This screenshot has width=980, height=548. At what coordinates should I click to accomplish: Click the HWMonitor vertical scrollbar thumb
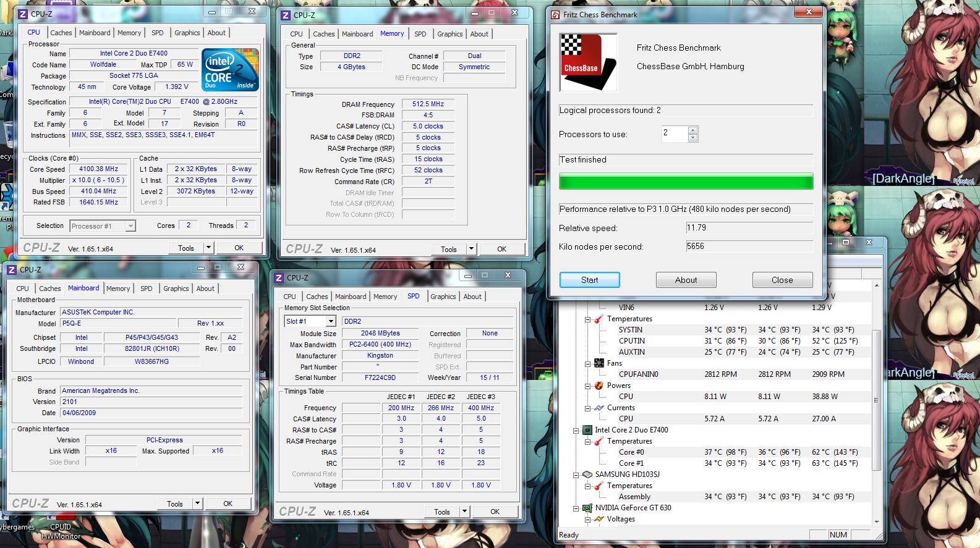(x=876, y=400)
